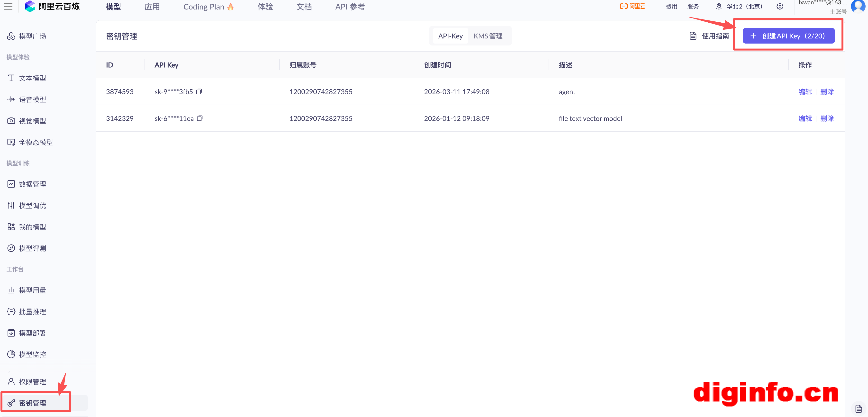Image resolution: width=868 pixels, height=417 pixels.
Task: Open the Aliyun orange logo link
Action: click(632, 6)
